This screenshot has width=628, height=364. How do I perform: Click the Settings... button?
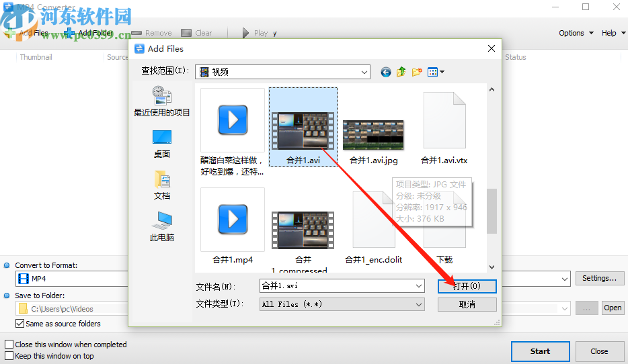[x=600, y=279]
